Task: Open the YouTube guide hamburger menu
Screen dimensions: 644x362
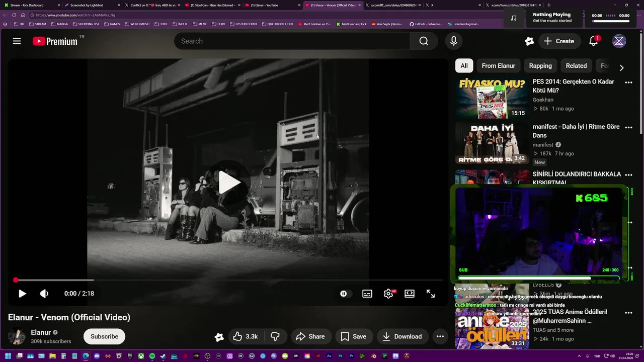Action: tap(17, 41)
